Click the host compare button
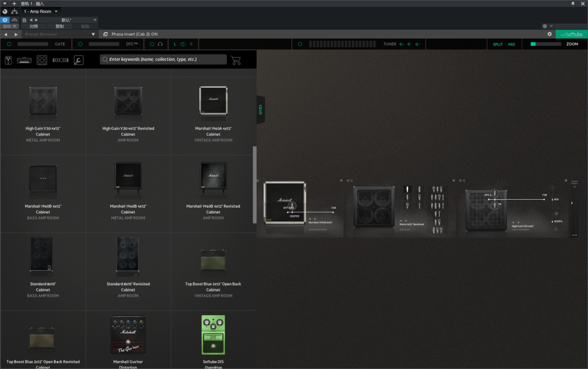588x369 pixels. pyautogui.click(x=34, y=26)
